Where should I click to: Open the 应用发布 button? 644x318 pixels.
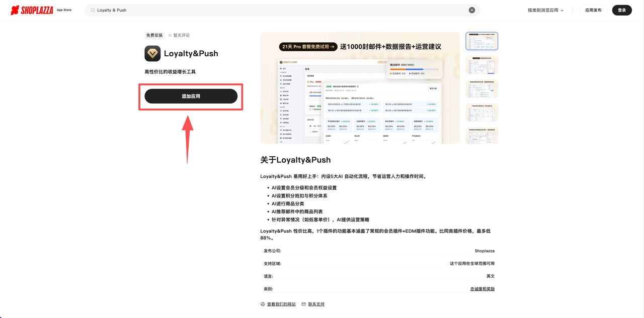coord(593,10)
